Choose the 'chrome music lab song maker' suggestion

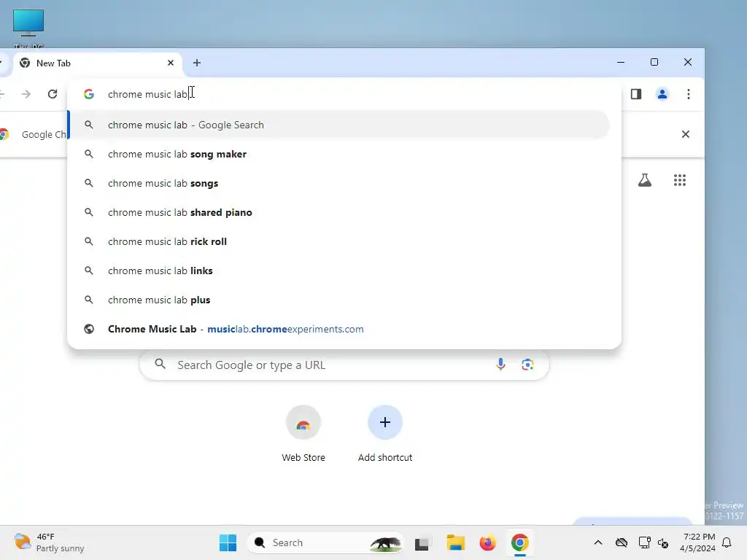339,155
